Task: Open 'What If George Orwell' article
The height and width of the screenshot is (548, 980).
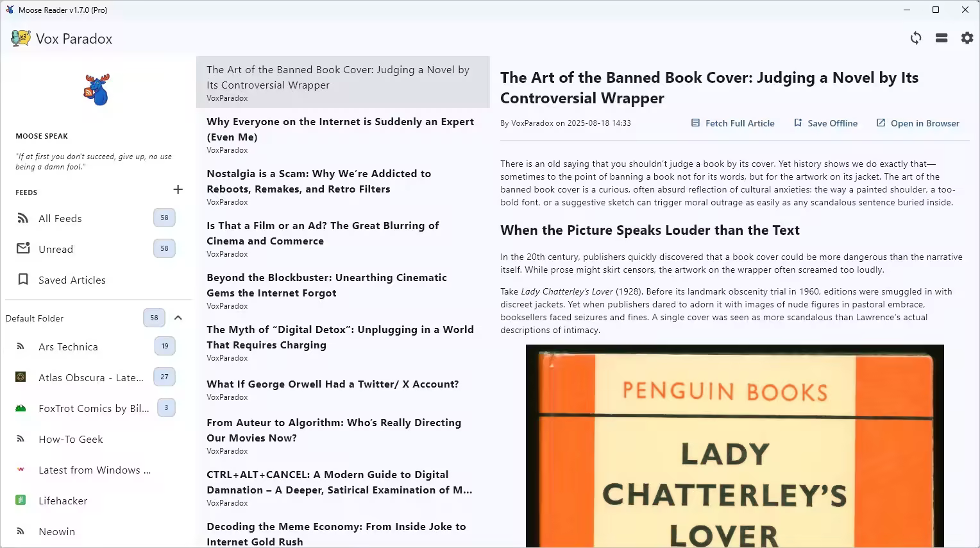Action: [343, 389]
